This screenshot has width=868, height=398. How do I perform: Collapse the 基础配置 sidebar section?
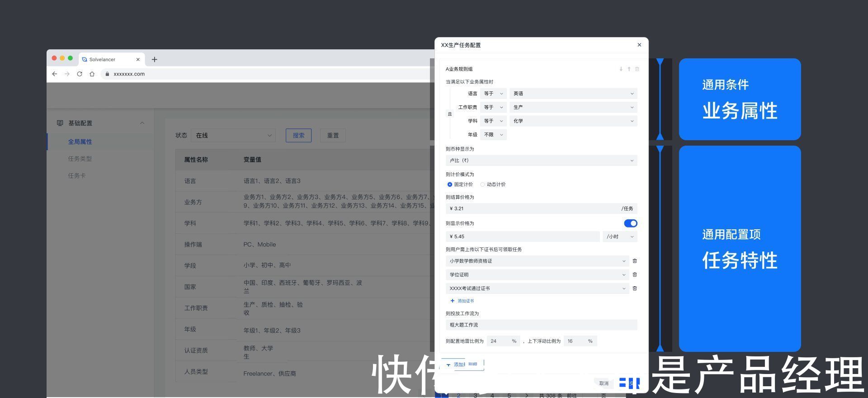[142, 123]
